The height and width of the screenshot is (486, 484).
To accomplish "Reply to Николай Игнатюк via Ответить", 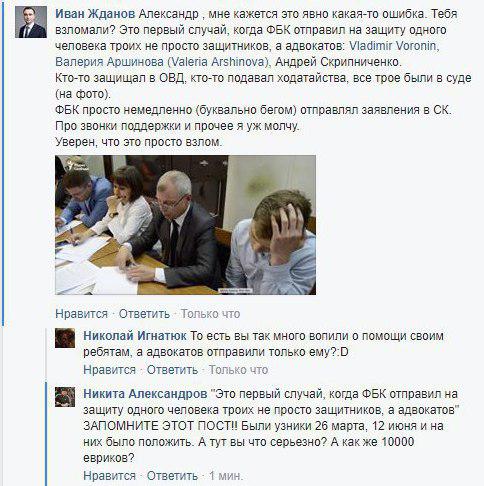I will coord(172,370).
